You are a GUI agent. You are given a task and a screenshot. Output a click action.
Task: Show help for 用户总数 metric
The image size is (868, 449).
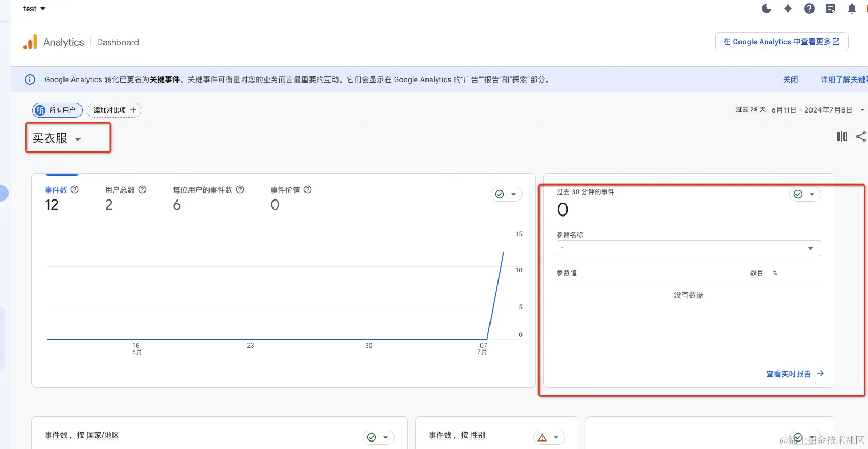pos(142,189)
